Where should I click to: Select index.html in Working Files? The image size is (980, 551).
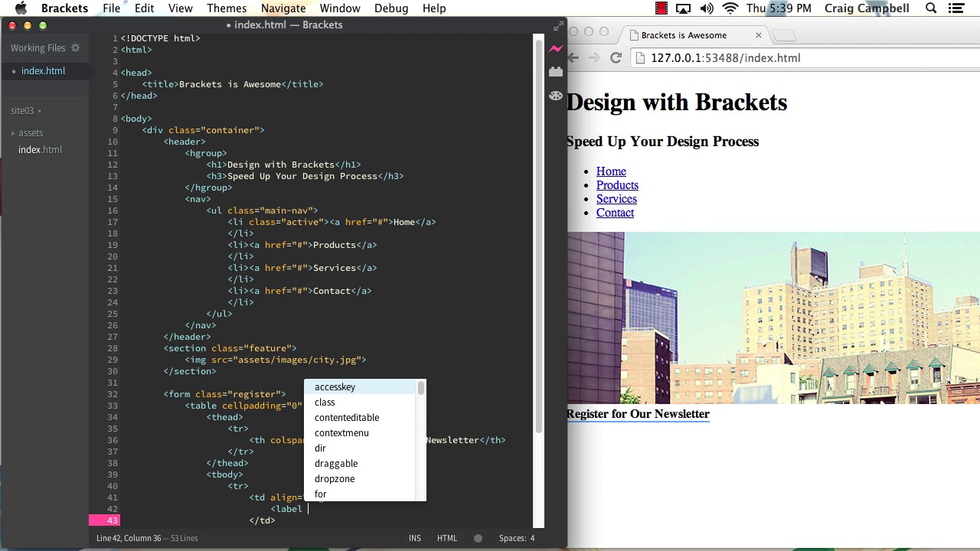point(43,71)
